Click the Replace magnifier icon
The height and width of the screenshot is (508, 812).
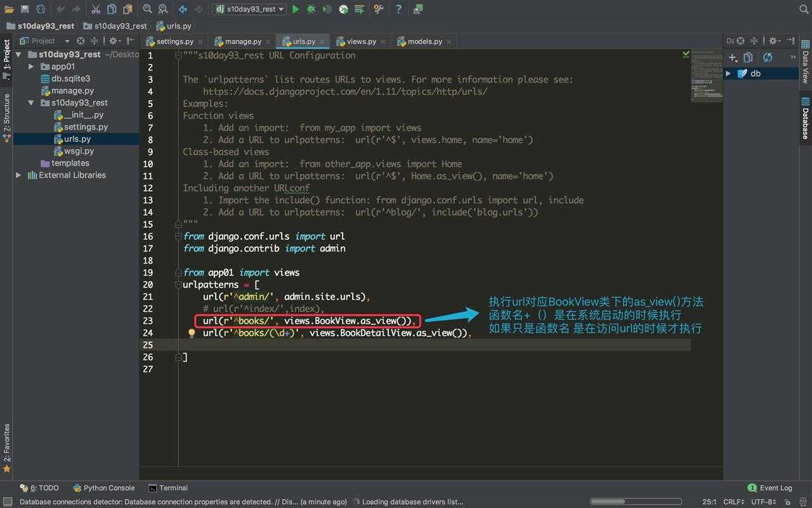163,9
